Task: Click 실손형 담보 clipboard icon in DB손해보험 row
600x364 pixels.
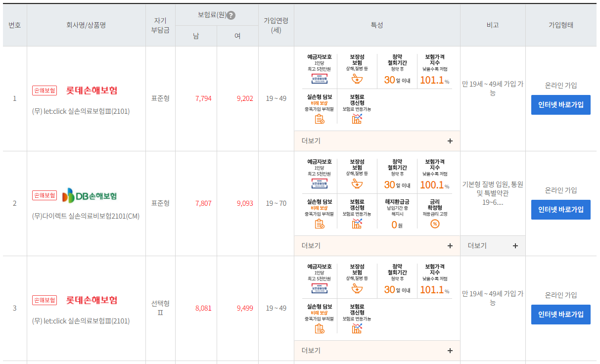Action: coord(319,224)
